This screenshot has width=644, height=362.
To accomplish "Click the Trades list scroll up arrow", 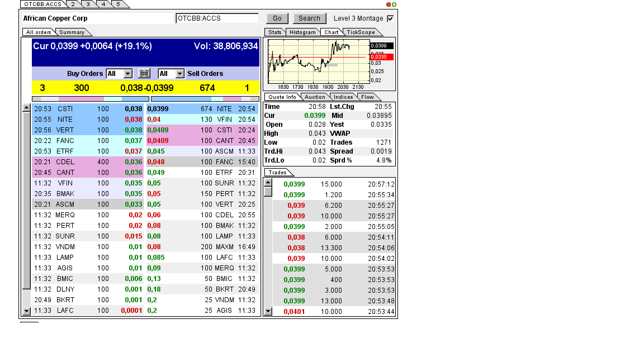I will (x=268, y=183).
